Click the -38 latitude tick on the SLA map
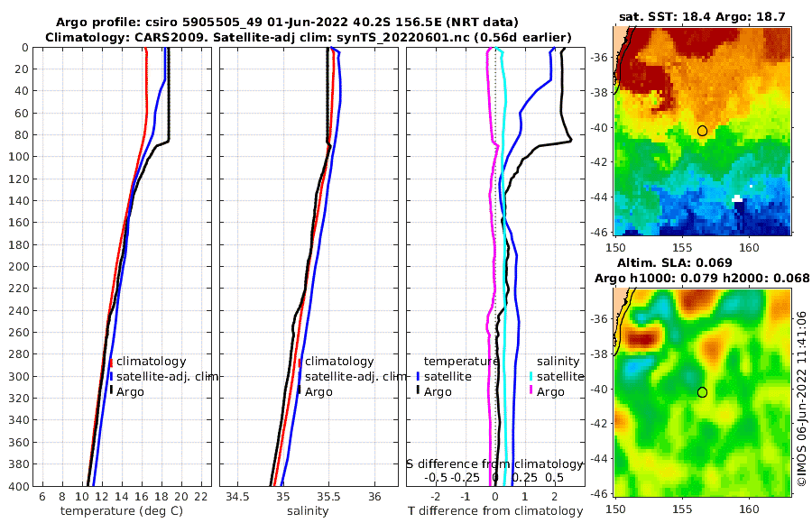Viewport: 812px width, 523px height. (601, 354)
